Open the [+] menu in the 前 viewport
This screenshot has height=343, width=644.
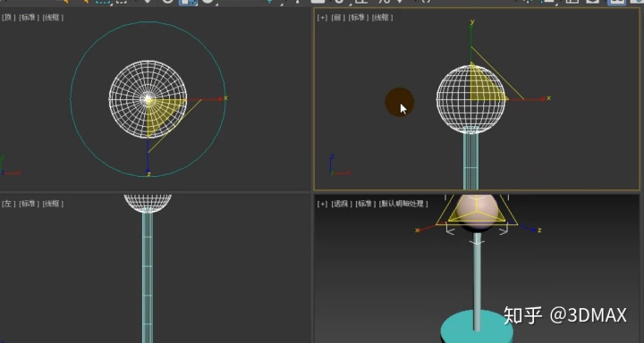pos(322,18)
